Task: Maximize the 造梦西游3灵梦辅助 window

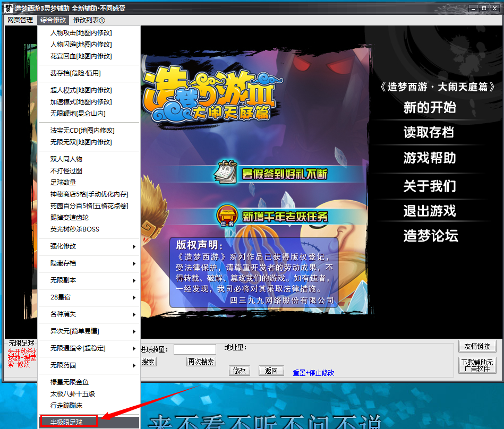Action: [484, 8]
